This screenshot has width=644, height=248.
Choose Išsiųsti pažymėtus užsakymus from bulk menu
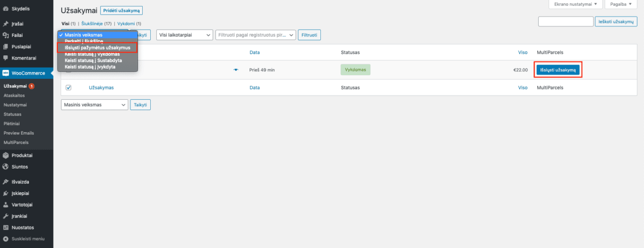[x=97, y=48]
